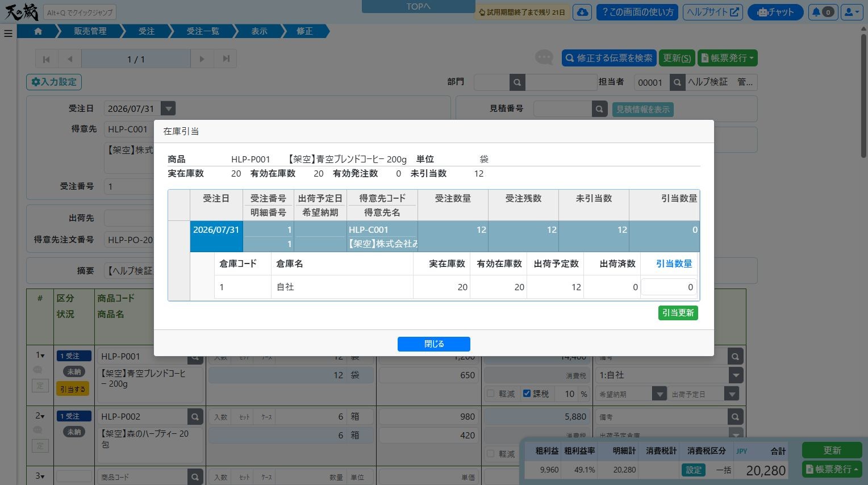This screenshot has height=485, width=868.
Task: Expand row 2 menu arrow
Action: point(40,416)
